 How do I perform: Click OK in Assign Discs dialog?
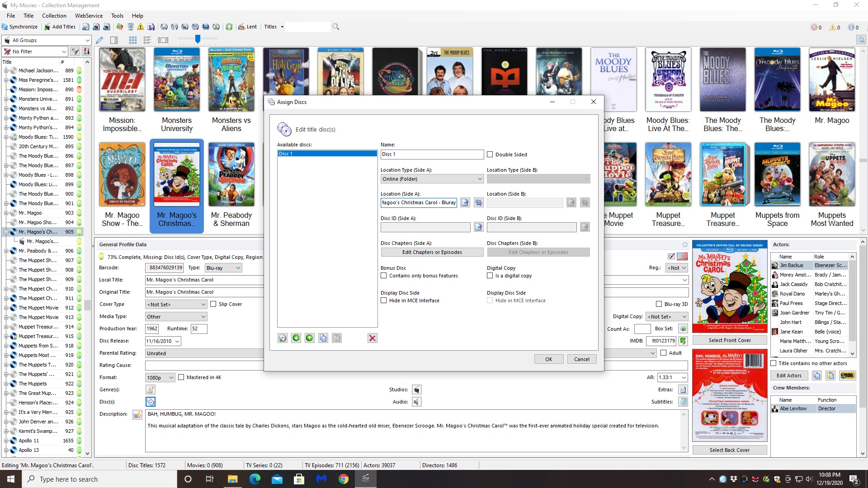pos(549,359)
